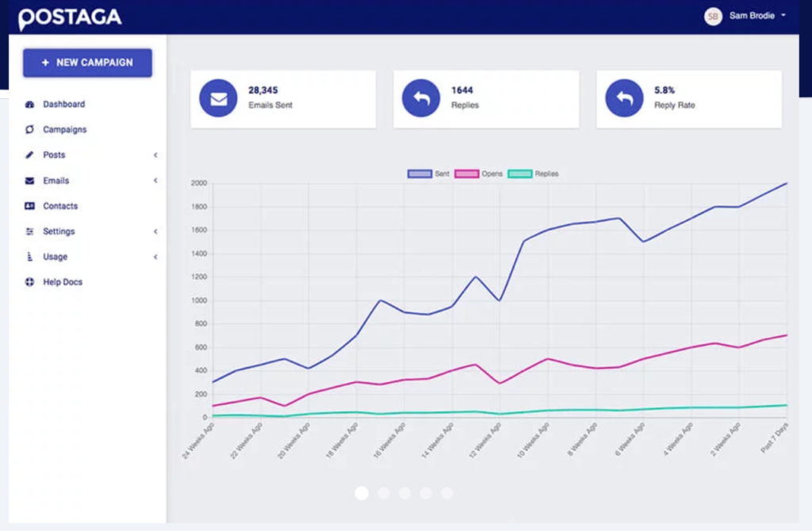
Task: Click the SB user avatar
Action: [x=713, y=16]
